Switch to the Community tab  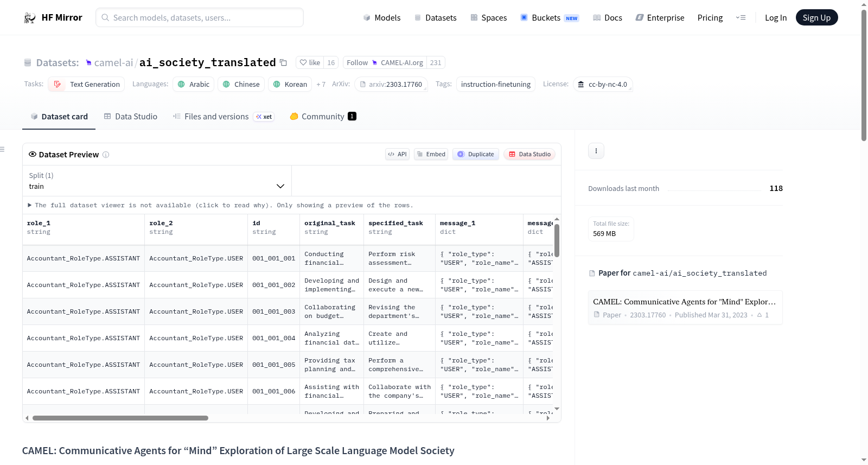point(323,116)
